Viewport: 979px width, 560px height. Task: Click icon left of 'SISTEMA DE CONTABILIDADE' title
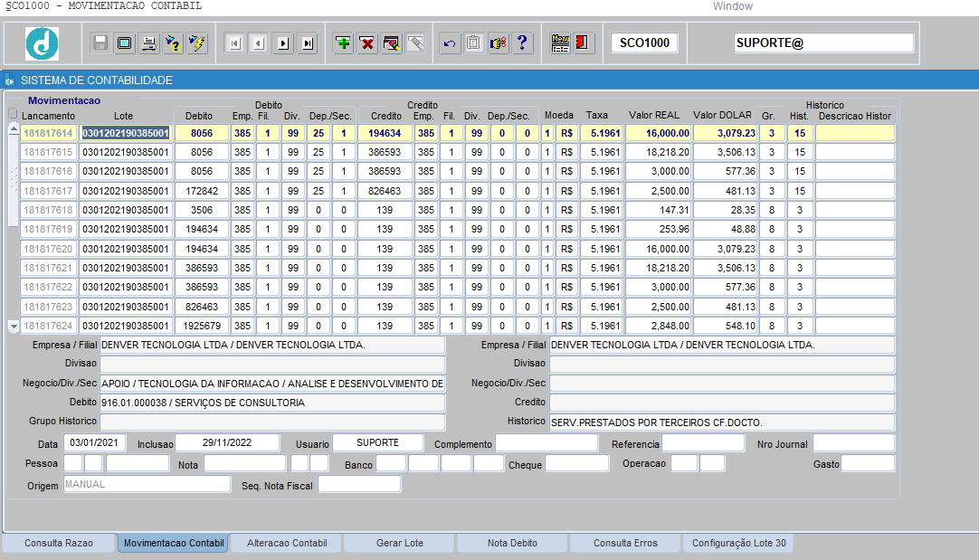pos(9,81)
